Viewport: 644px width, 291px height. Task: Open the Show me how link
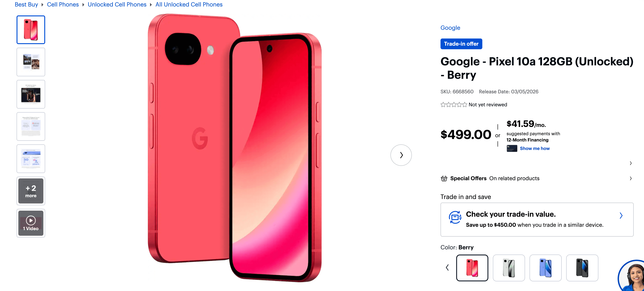pyautogui.click(x=535, y=148)
